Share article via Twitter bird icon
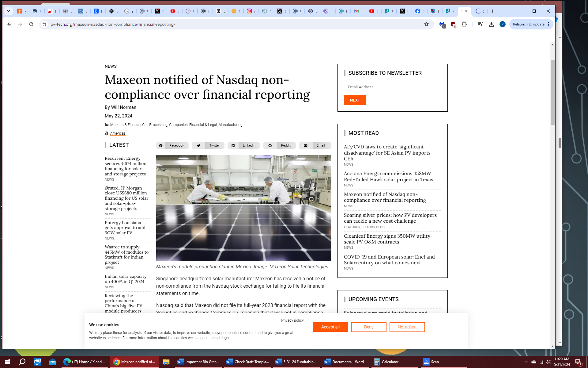 pos(198,146)
